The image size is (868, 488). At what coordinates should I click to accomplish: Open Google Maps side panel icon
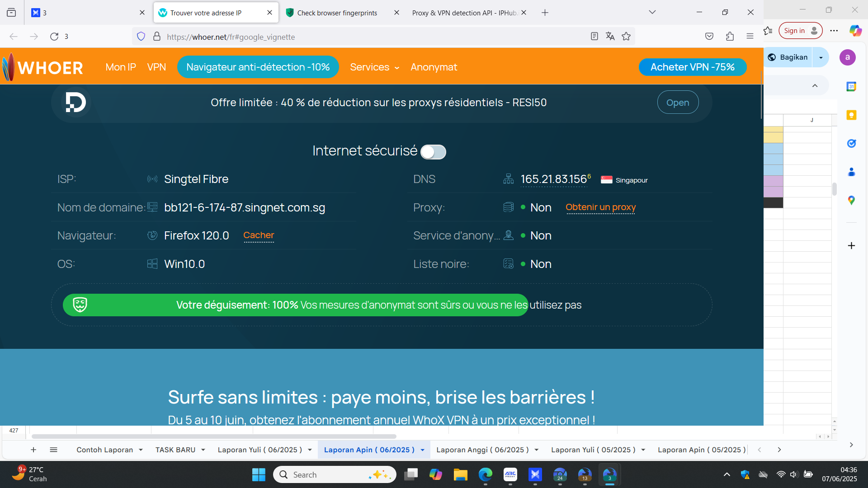[851, 201]
